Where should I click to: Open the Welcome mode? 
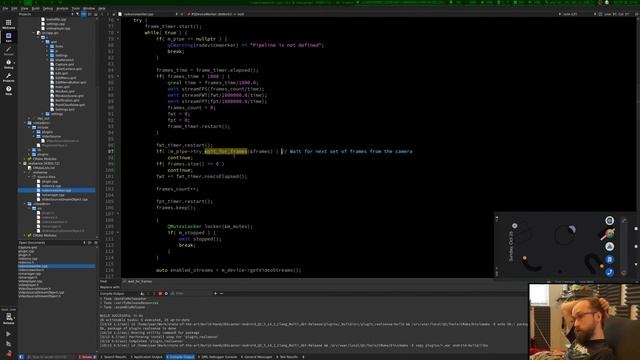pyautogui.click(x=9, y=24)
